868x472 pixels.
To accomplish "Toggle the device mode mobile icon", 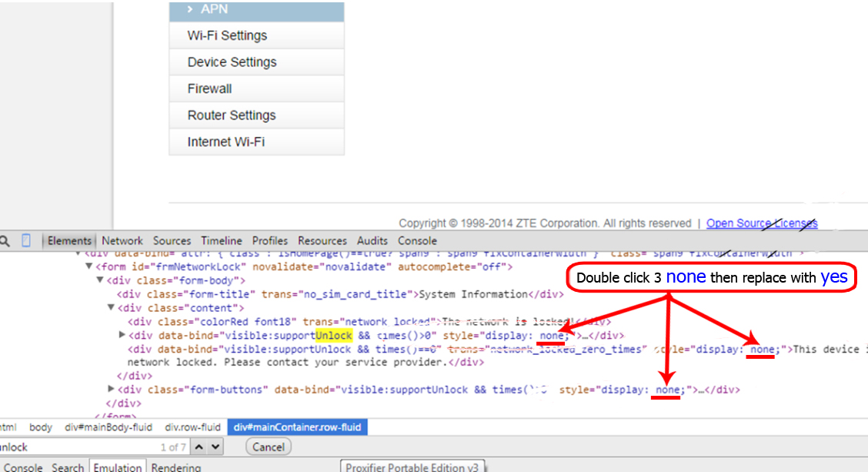I will coord(26,240).
